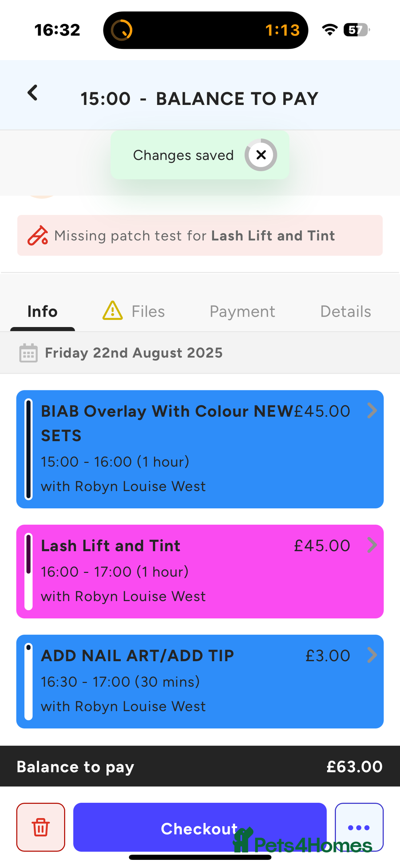Open the Missing patch test alert banner
400x868 pixels.
coord(200,235)
